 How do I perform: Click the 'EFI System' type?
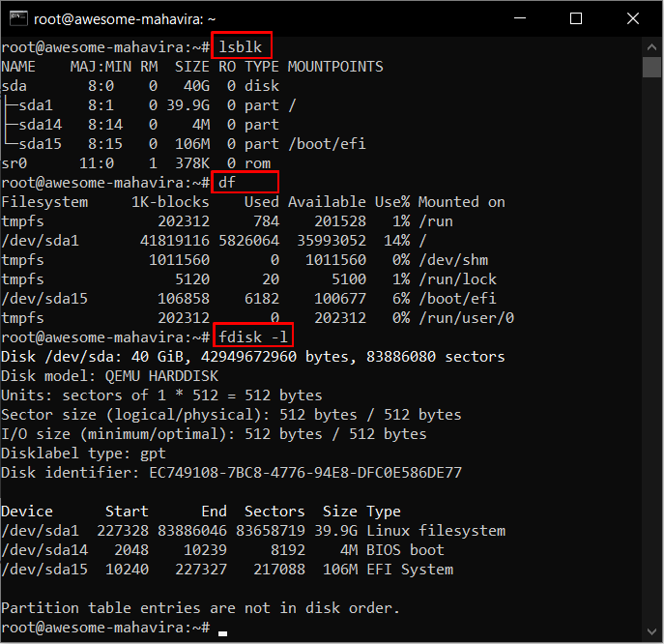(410, 570)
